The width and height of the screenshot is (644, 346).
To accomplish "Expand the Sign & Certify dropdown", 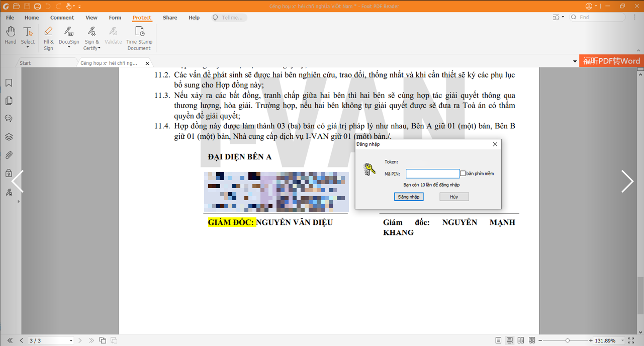I will [x=99, y=48].
